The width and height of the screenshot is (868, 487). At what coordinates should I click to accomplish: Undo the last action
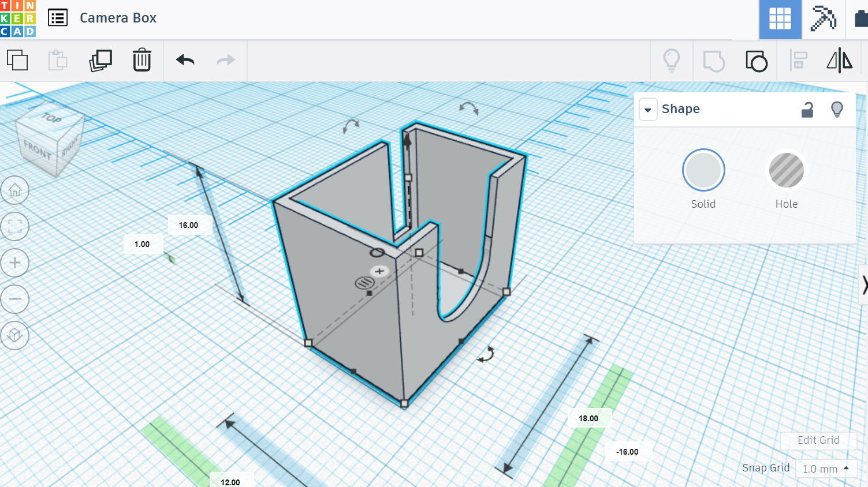point(185,60)
